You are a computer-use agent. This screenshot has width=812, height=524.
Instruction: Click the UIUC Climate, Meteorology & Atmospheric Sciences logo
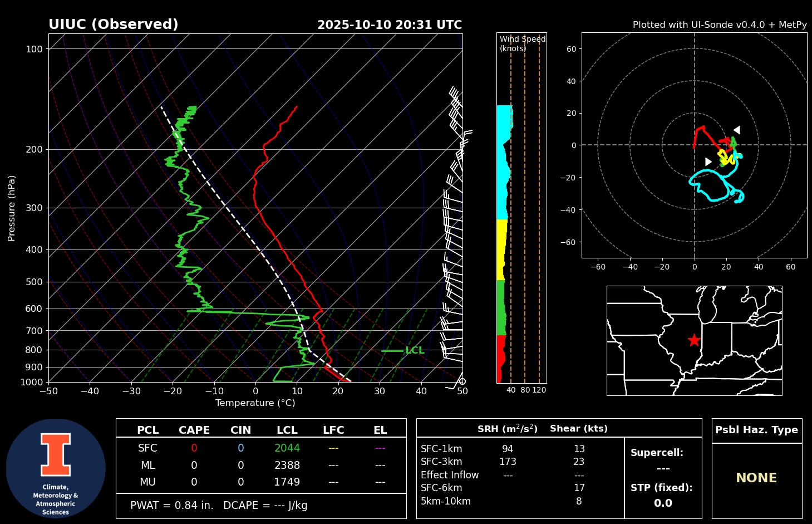pos(56,468)
